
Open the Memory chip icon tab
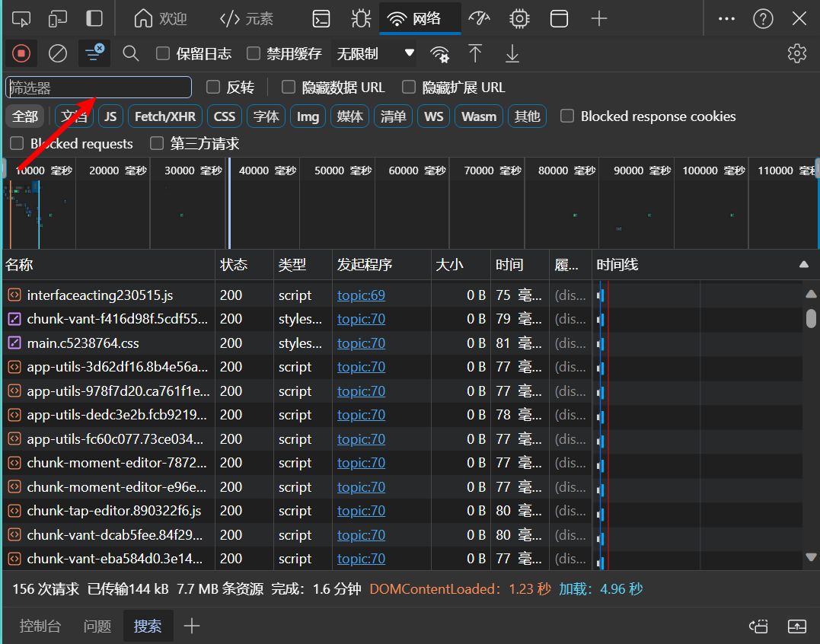point(519,19)
